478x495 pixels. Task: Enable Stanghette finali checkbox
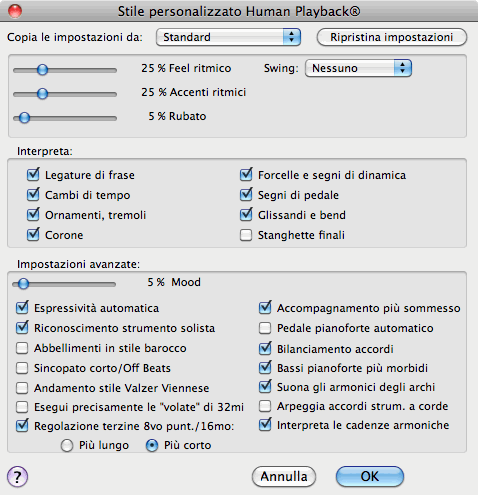coord(246,235)
